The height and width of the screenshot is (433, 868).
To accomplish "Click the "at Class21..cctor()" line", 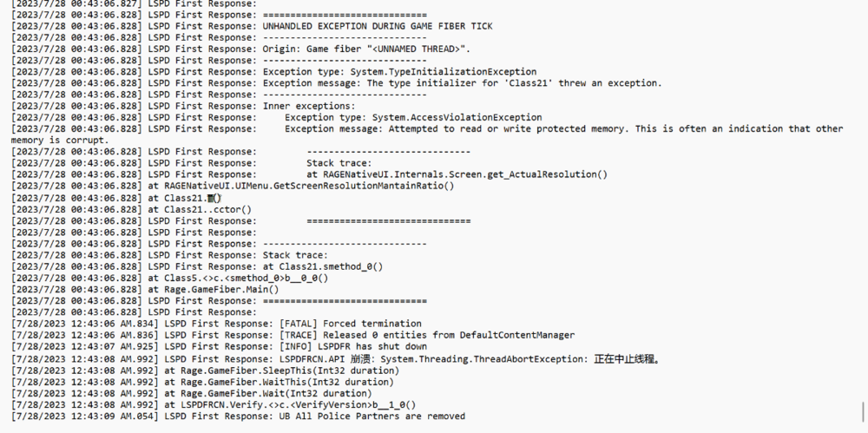I will (199, 209).
